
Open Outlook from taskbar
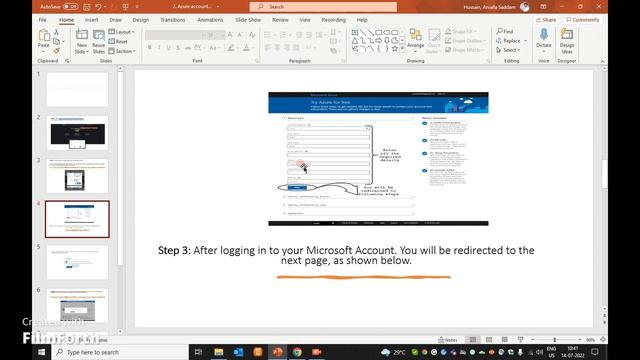click(238, 352)
